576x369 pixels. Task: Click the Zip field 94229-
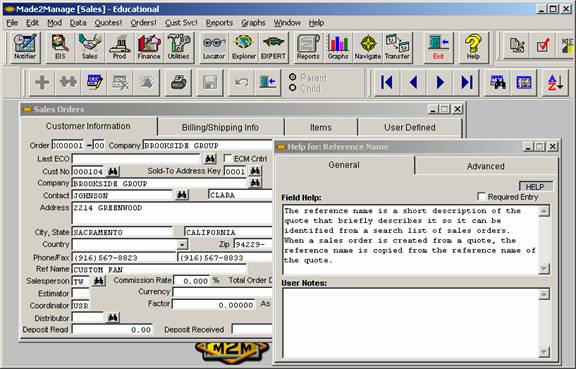(x=253, y=244)
